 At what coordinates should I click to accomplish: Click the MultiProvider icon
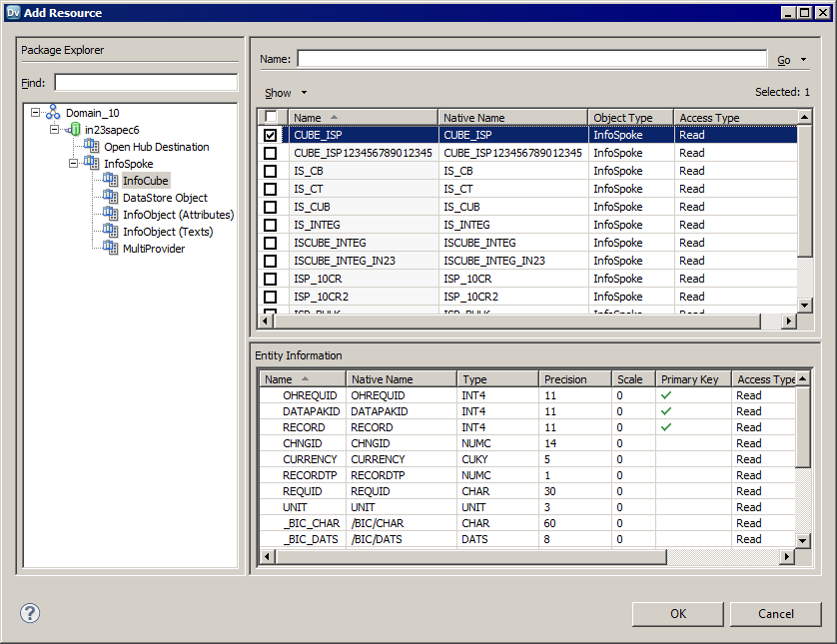point(111,249)
